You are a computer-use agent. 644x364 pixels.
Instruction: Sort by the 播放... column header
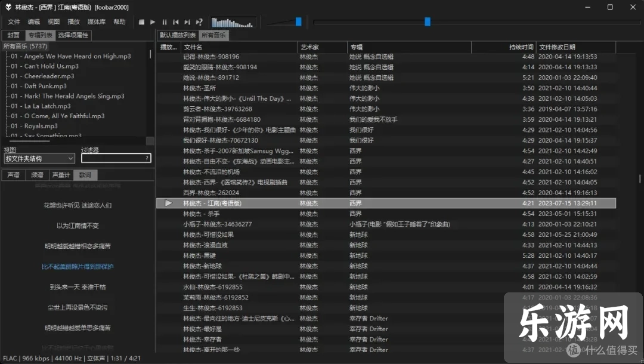pyautogui.click(x=169, y=47)
